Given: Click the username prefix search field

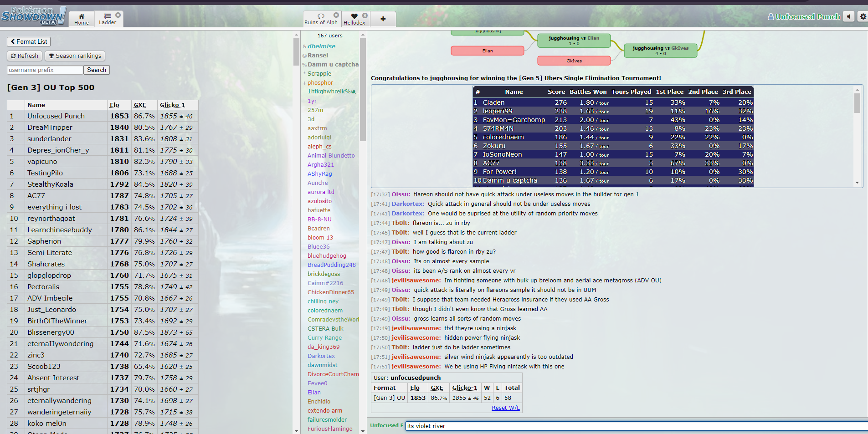Looking at the screenshot, I should pos(45,70).
